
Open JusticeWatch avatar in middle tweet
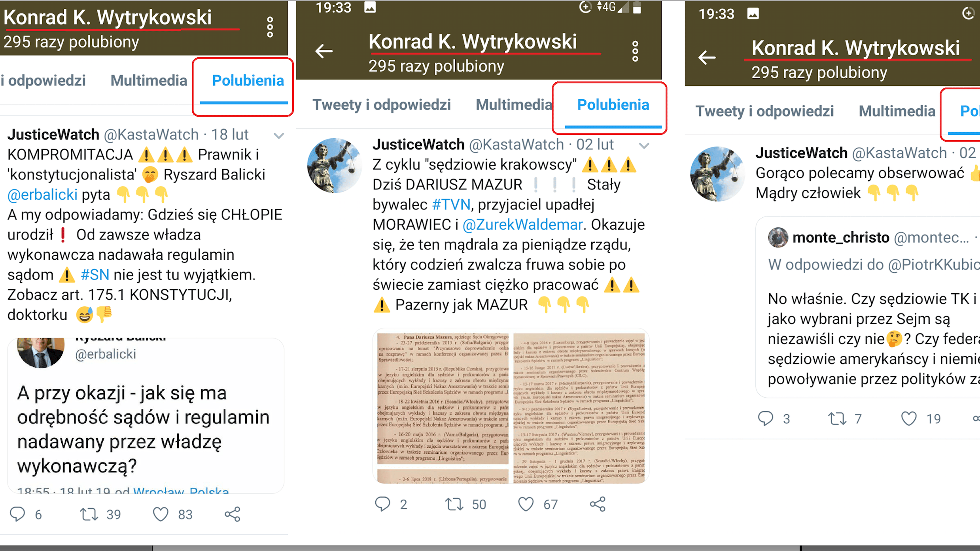[x=334, y=165]
